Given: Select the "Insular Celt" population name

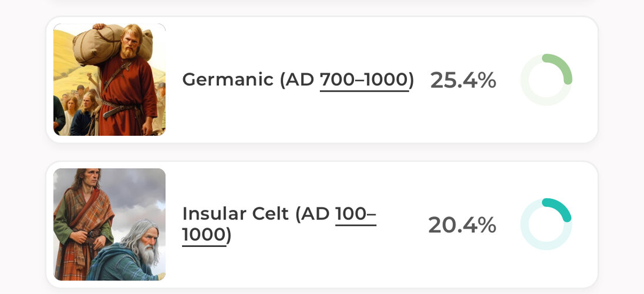Looking at the screenshot, I should (235, 214).
